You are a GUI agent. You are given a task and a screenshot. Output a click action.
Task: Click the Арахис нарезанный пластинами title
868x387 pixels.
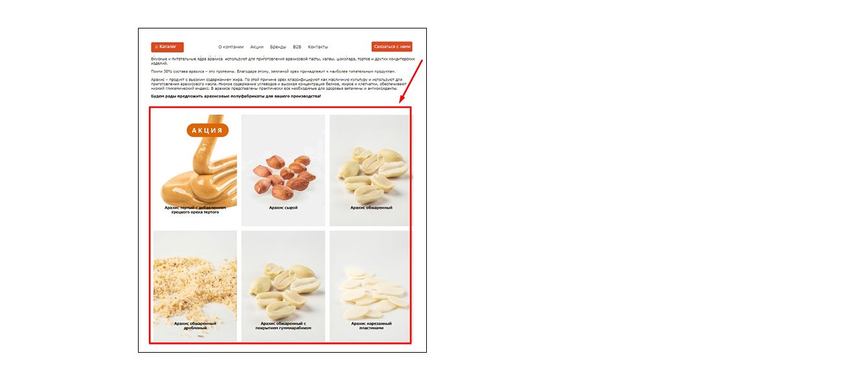[x=371, y=326]
